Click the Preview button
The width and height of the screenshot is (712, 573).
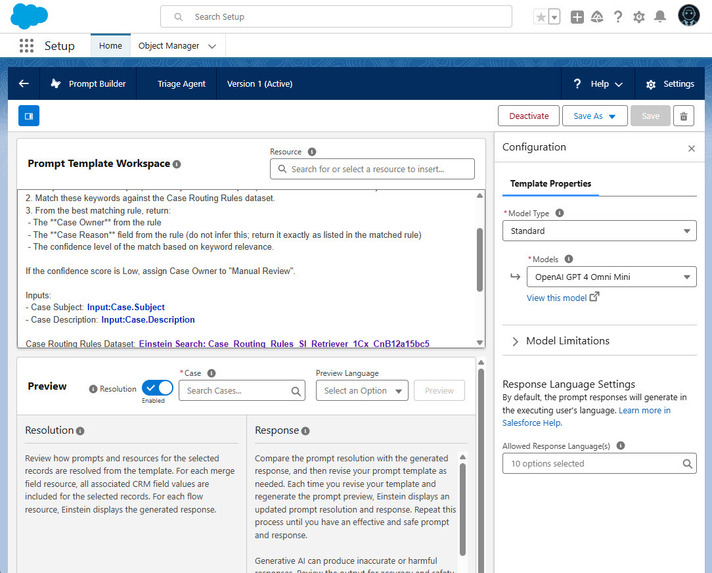coord(439,390)
